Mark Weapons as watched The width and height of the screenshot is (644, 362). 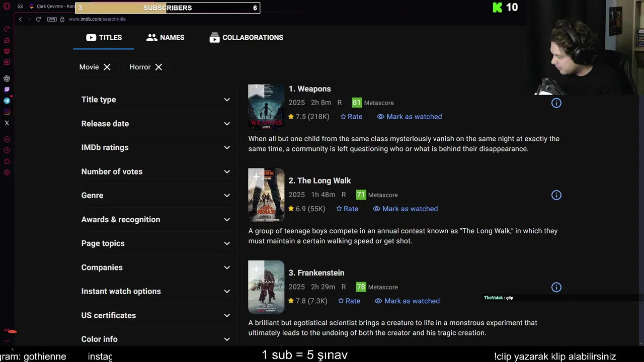(410, 117)
